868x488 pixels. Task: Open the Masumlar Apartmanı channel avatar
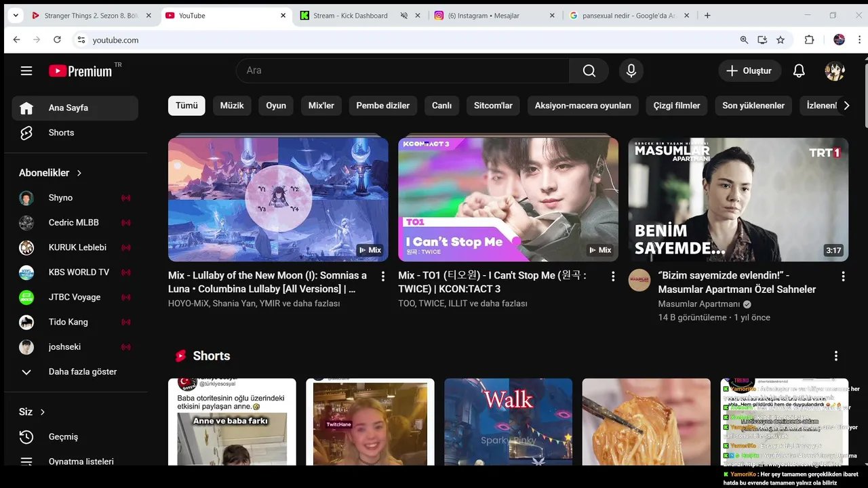tap(639, 280)
